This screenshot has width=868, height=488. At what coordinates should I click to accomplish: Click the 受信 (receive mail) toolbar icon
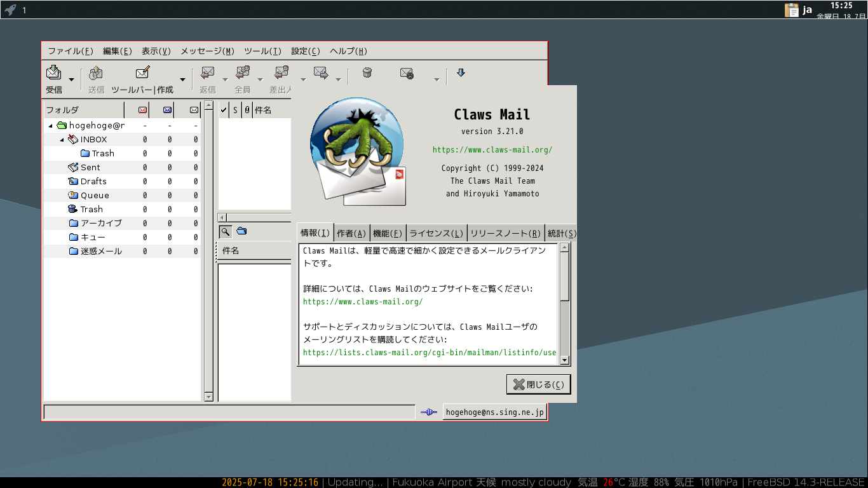[x=54, y=72]
